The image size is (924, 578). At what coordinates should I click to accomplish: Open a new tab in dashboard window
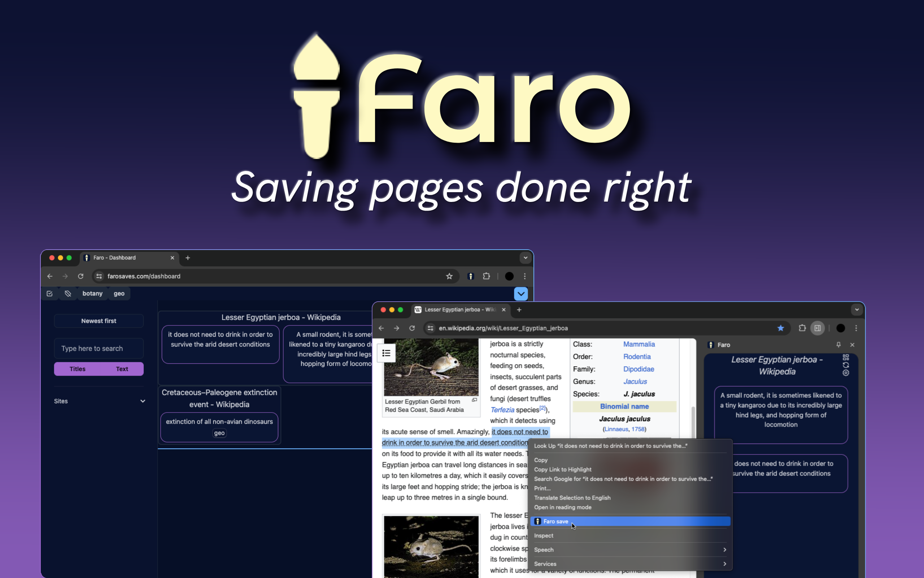187,258
